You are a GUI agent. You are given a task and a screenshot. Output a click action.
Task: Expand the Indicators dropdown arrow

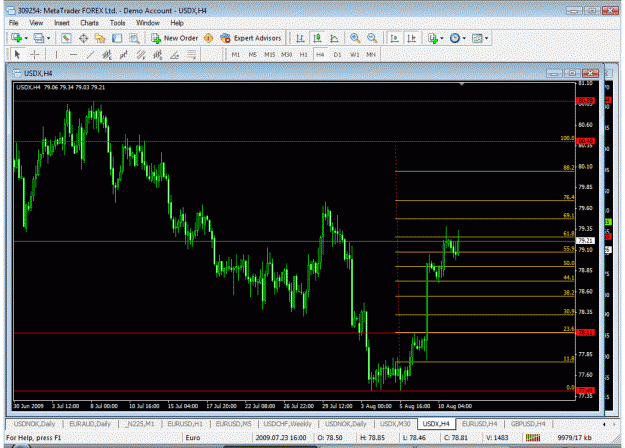pyautogui.click(x=442, y=38)
